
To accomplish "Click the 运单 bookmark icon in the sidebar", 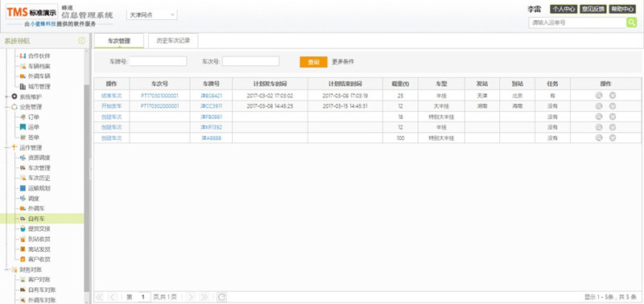I will (x=23, y=127).
